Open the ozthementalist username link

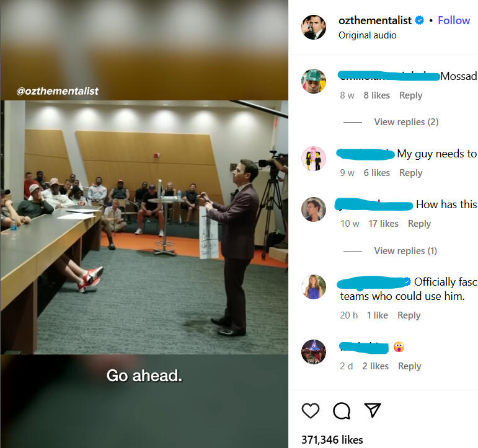375,20
